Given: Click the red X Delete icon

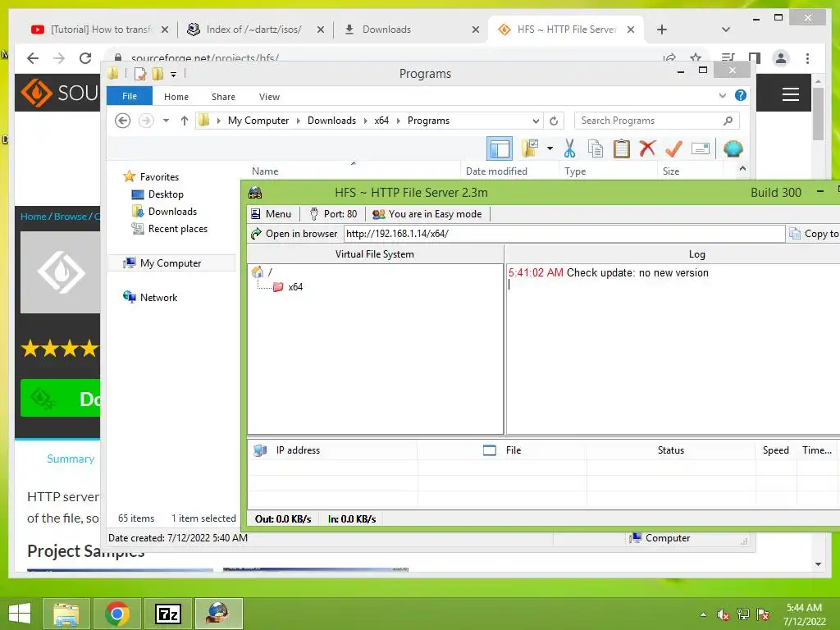Looking at the screenshot, I should click(x=647, y=148).
